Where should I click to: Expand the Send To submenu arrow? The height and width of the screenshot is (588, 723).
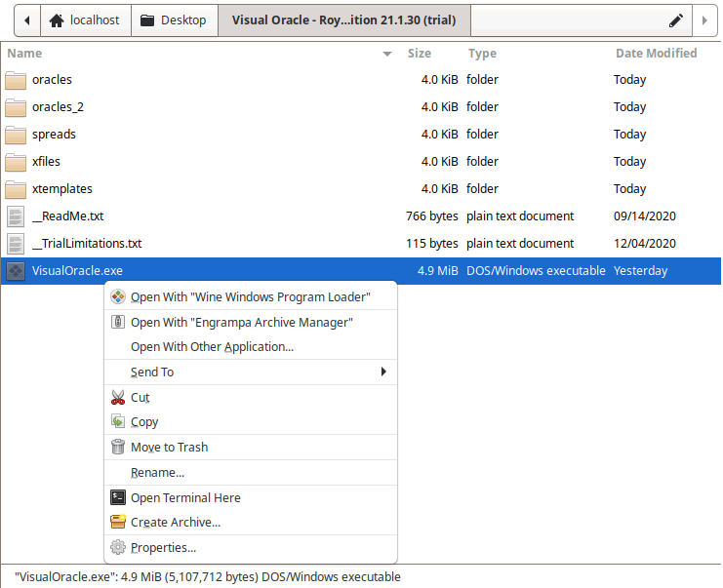(x=383, y=372)
